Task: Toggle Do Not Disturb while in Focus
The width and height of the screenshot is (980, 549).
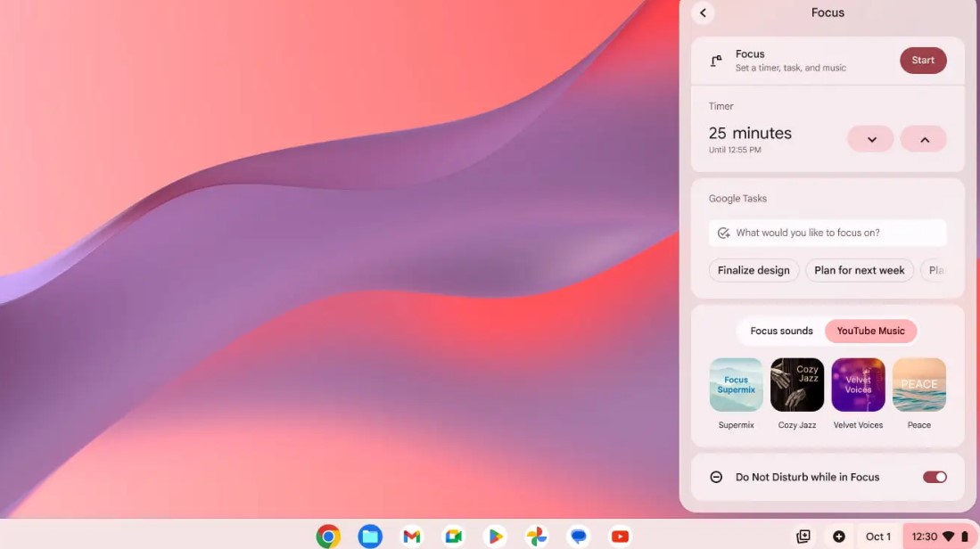Action: [x=935, y=477]
